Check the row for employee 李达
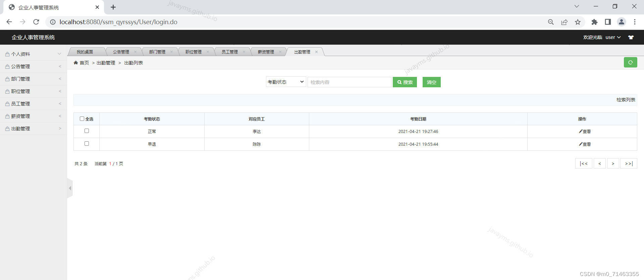This screenshot has height=280, width=644. [87, 131]
